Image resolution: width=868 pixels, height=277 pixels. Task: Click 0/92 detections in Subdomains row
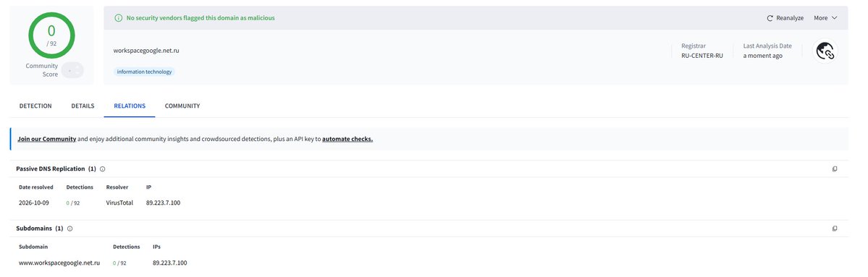pyautogui.click(x=119, y=263)
